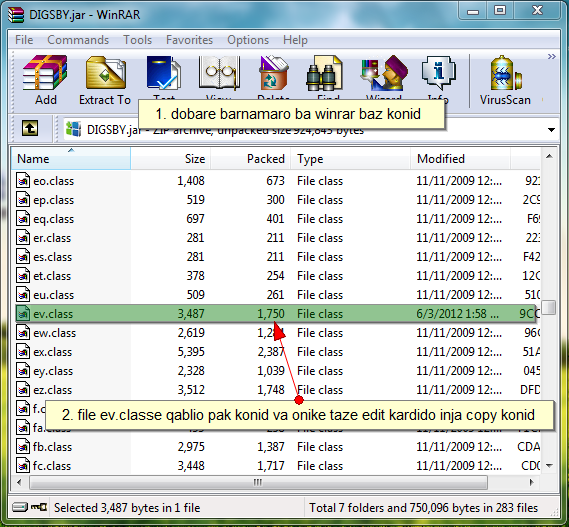Click the vertical scrollbar down arrow

(x=549, y=466)
